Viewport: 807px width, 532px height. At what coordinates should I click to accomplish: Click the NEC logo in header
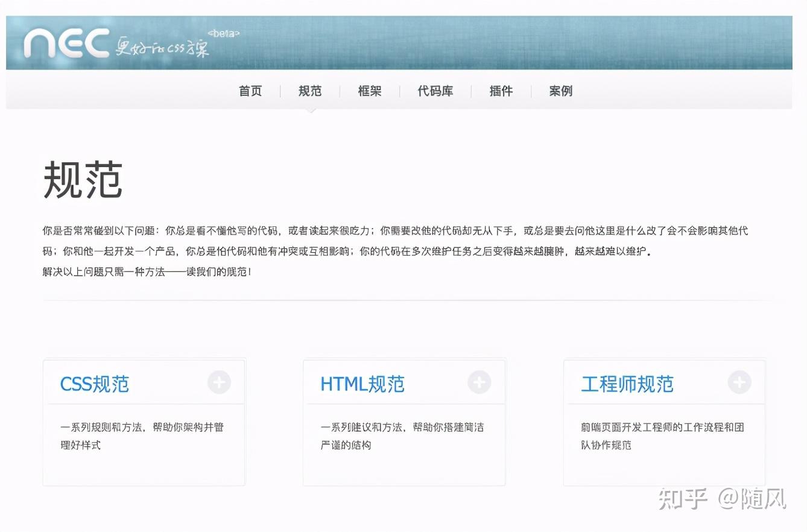(x=66, y=43)
